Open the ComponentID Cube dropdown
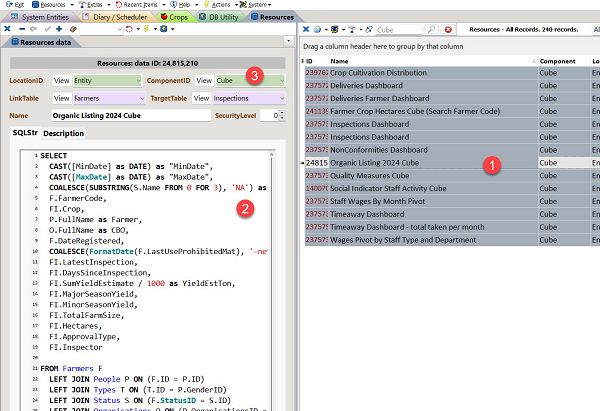600x411 pixels. click(x=281, y=80)
